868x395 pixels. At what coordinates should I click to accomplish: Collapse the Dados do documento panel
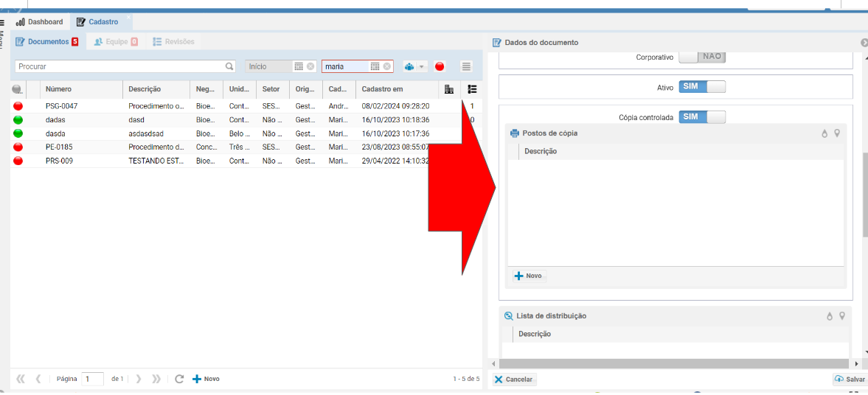coord(864,43)
